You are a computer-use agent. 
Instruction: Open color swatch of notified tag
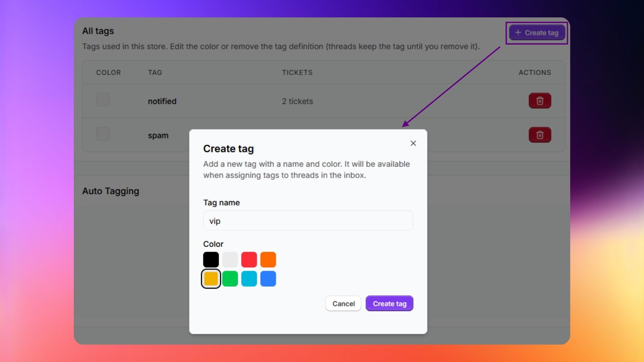tap(103, 100)
